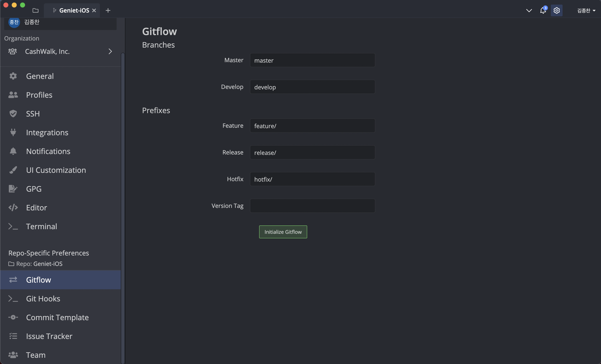Image resolution: width=601 pixels, height=364 pixels.
Task: Click the folder icon beside repo tab
Action: pos(35,10)
